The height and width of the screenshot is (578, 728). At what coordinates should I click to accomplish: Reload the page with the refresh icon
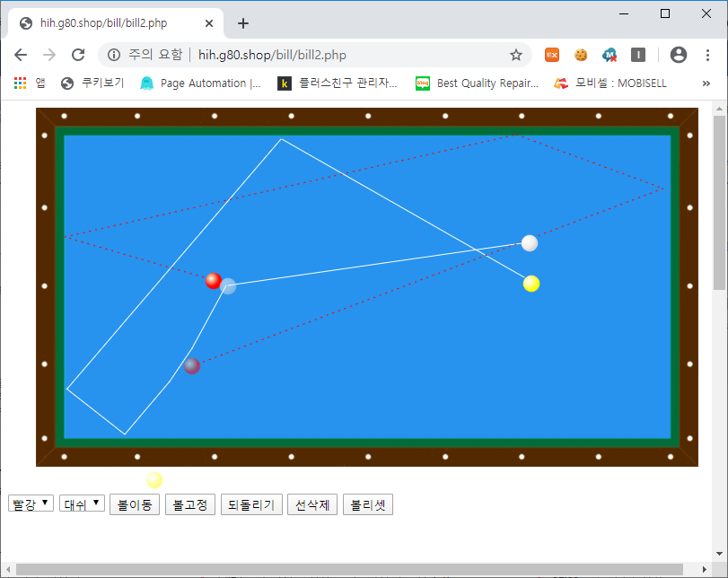pyautogui.click(x=78, y=55)
